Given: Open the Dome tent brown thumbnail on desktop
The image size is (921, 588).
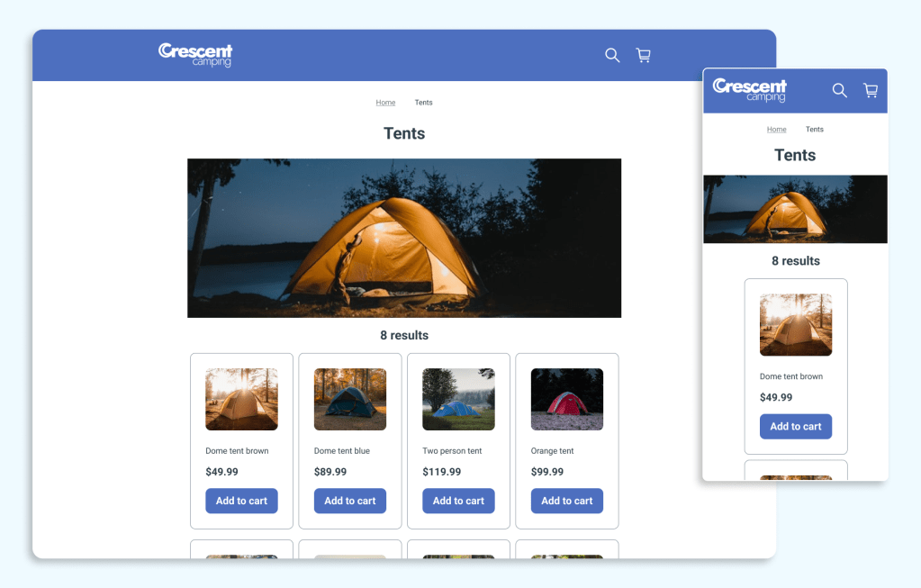Looking at the screenshot, I should (241, 399).
